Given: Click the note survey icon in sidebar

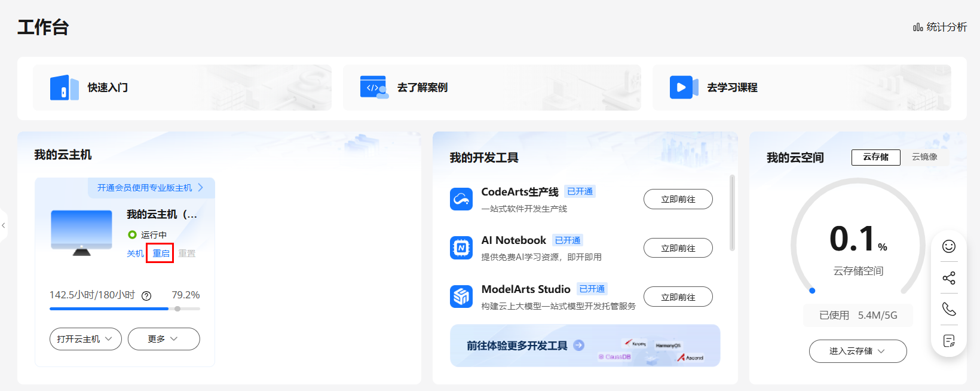Looking at the screenshot, I should 949,341.
